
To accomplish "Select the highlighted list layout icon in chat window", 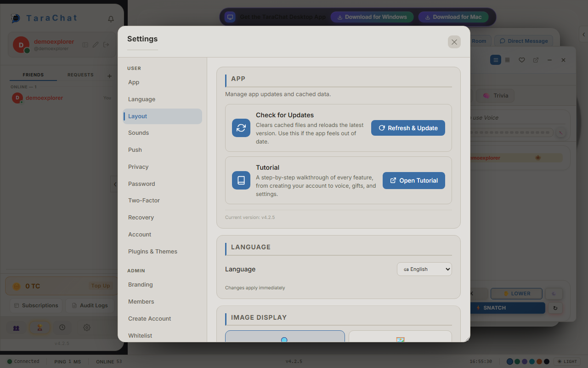I will click(x=496, y=60).
